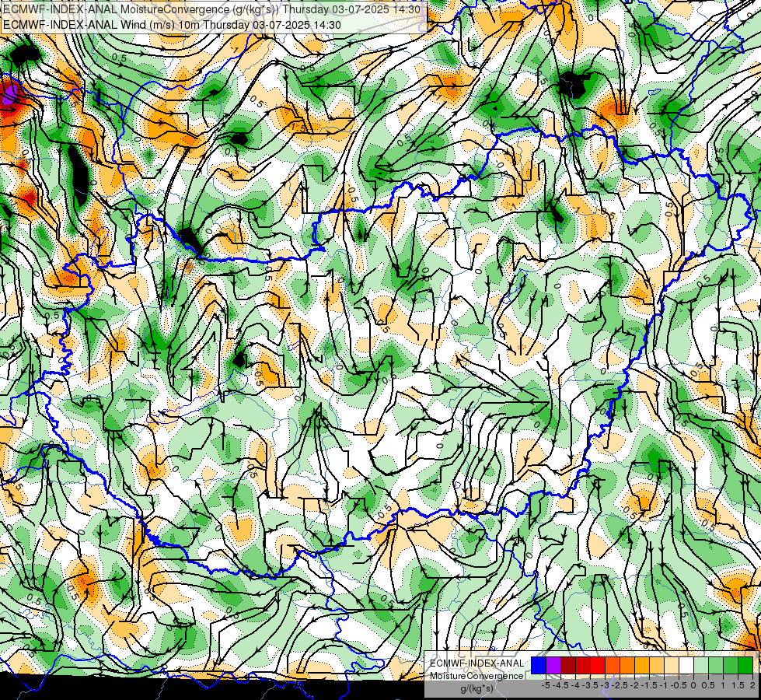Click the orange legend swatch between -2.5 and -2
Screen dimensions: 761x700
pyautogui.click(x=627, y=665)
